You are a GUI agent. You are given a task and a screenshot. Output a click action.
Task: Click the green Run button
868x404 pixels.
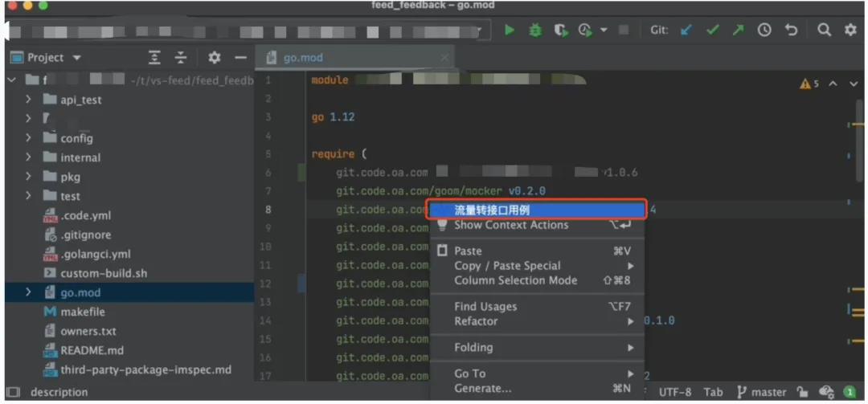509,30
